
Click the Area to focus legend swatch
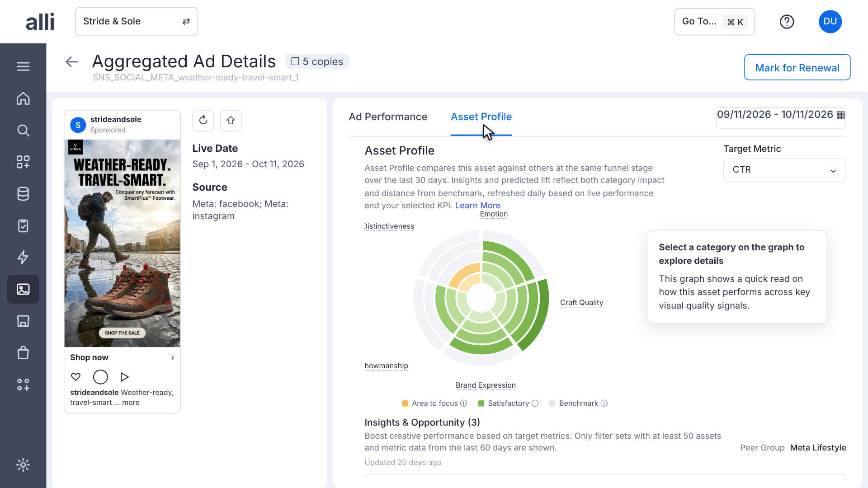click(x=405, y=404)
